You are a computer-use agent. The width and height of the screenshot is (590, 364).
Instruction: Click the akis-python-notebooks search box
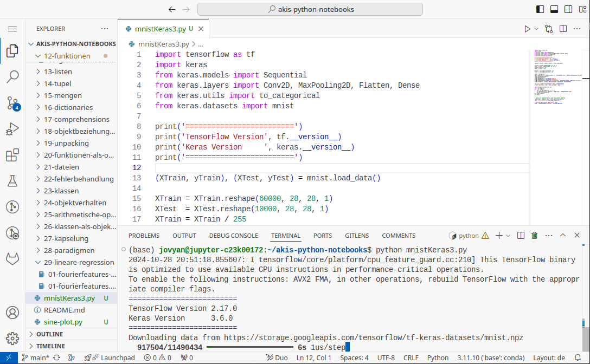tap(311, 9)
